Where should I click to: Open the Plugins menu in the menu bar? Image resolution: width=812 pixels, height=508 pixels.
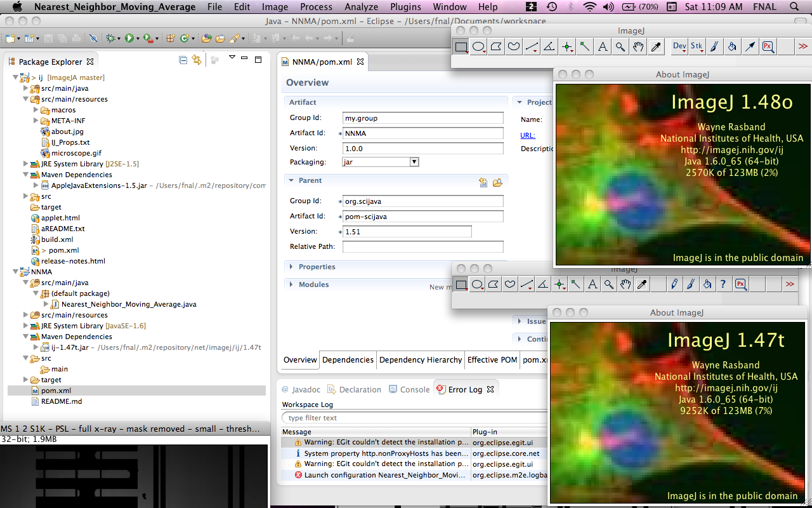[x=405, y=7]
